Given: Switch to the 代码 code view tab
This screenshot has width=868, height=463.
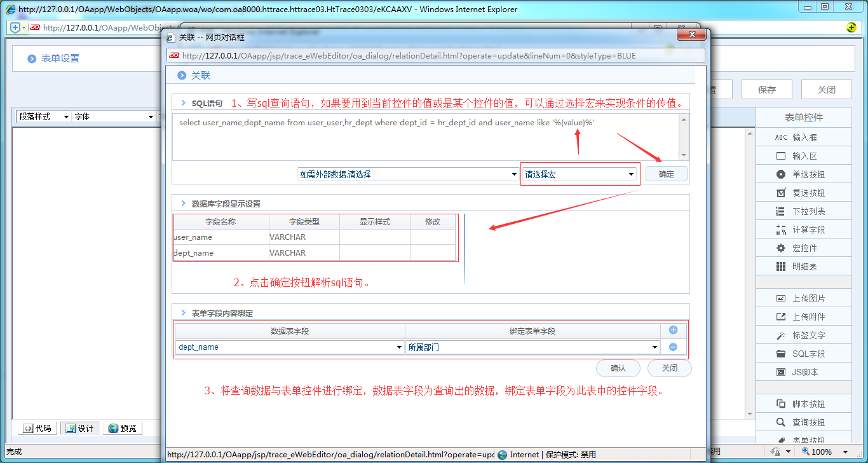Looking at the screenshot, I should click(37, 429).
